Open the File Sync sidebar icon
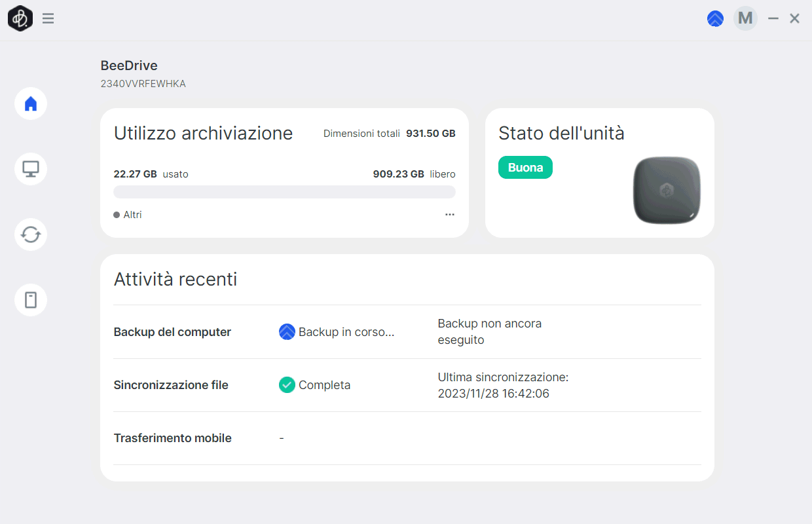Viewport: 812px width, 524px height. [31, 234]
